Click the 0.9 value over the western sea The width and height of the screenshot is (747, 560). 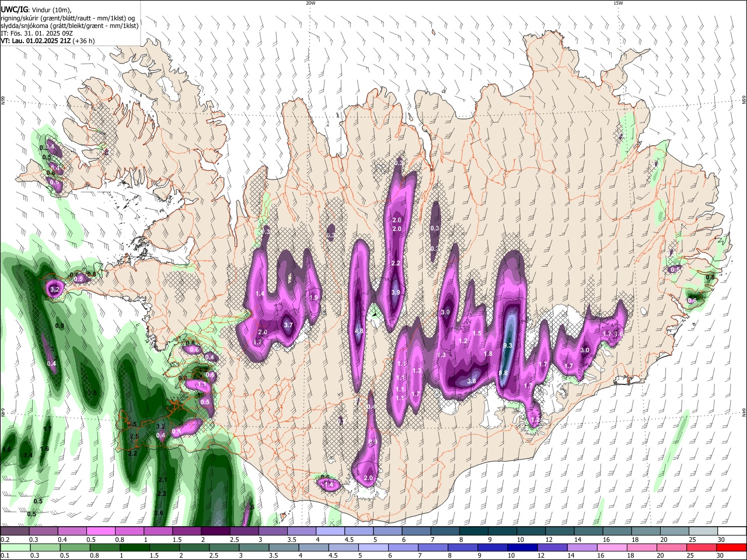tap(60, 325)
